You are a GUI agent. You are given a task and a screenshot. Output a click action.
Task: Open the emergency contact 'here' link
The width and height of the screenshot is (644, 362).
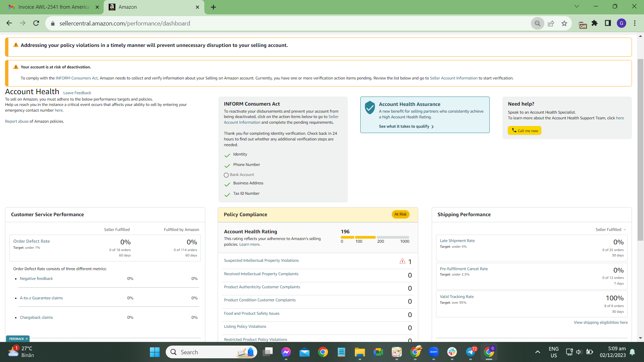59,110
